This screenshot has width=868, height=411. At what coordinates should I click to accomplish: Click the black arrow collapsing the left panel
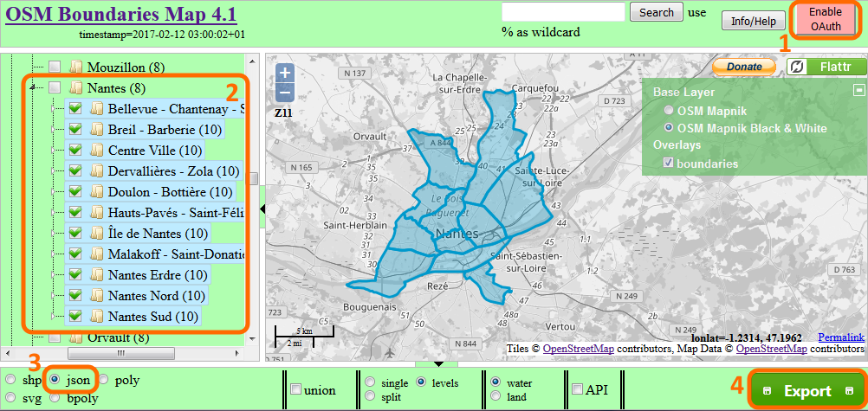point(262,210)
